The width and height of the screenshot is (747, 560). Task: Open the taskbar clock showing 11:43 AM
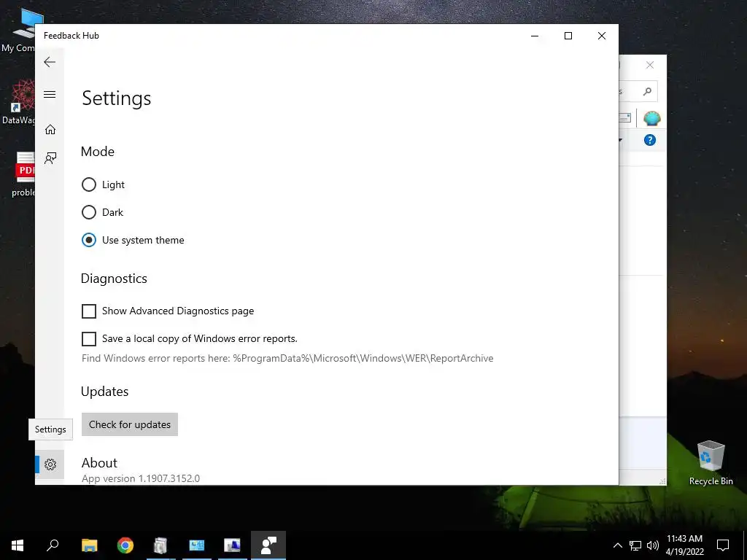(x=684, y=545)
